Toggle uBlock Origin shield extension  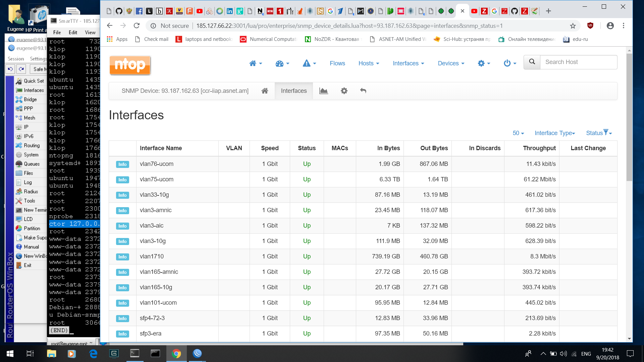click(591, 25)
